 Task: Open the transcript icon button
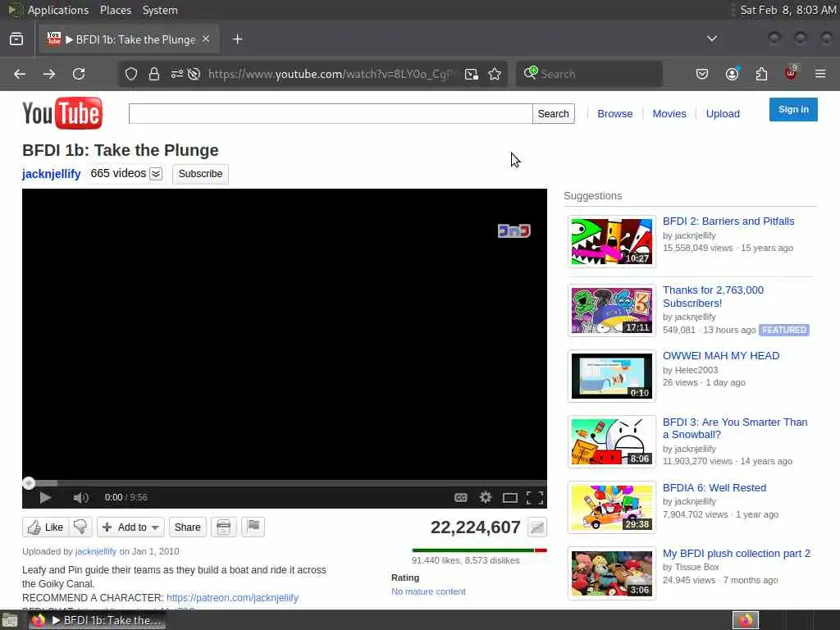[x=223, y=527]
